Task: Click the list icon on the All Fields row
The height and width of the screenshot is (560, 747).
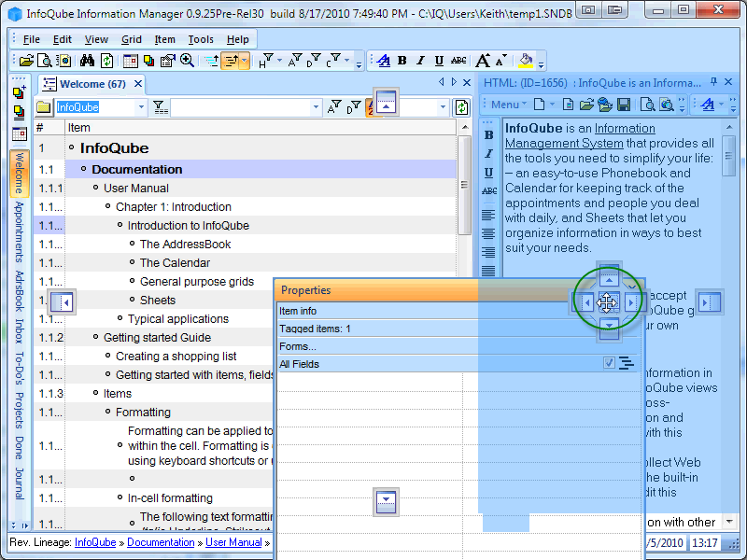Action: (x=627, y=363)
